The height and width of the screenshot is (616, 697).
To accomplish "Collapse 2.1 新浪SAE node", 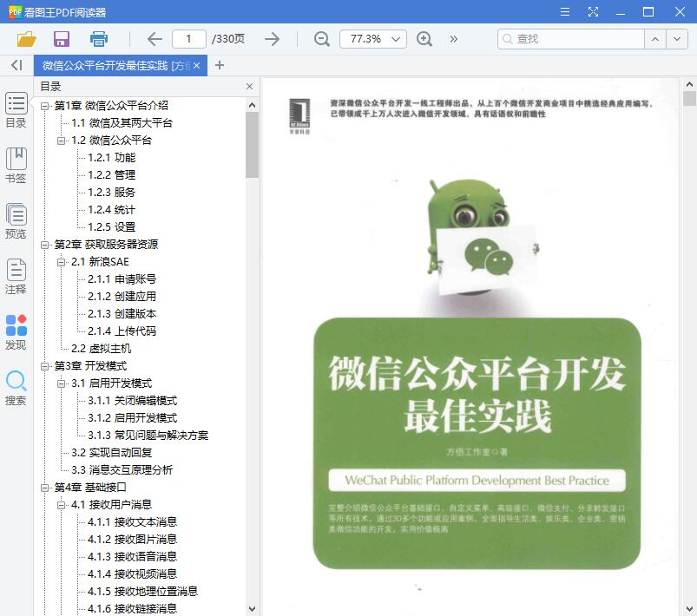I will click(62, 262).
